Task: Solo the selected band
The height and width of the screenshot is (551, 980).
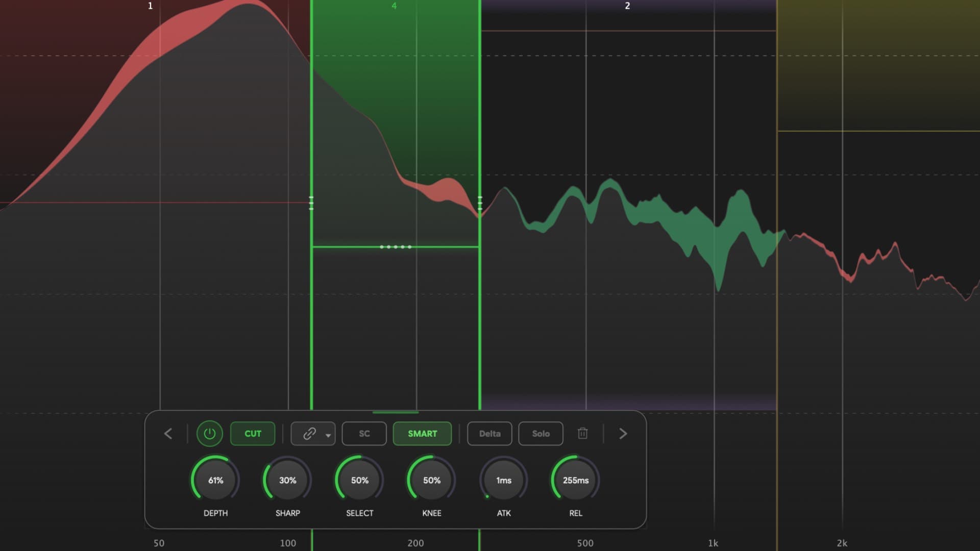Action: coord(541,434)
